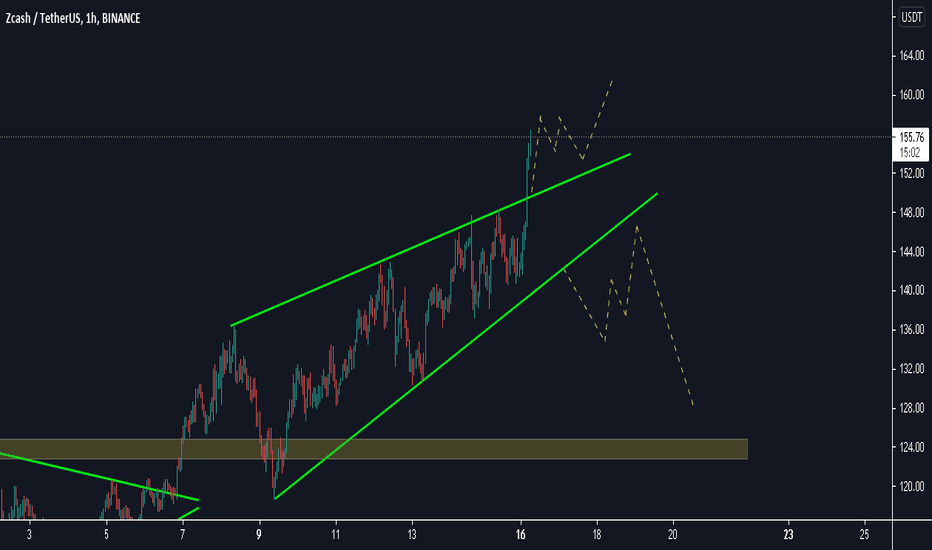Click the 144.00 price axis label
Image resolution: width=932 pixels, height=550 pixels.
pos(912,252)
